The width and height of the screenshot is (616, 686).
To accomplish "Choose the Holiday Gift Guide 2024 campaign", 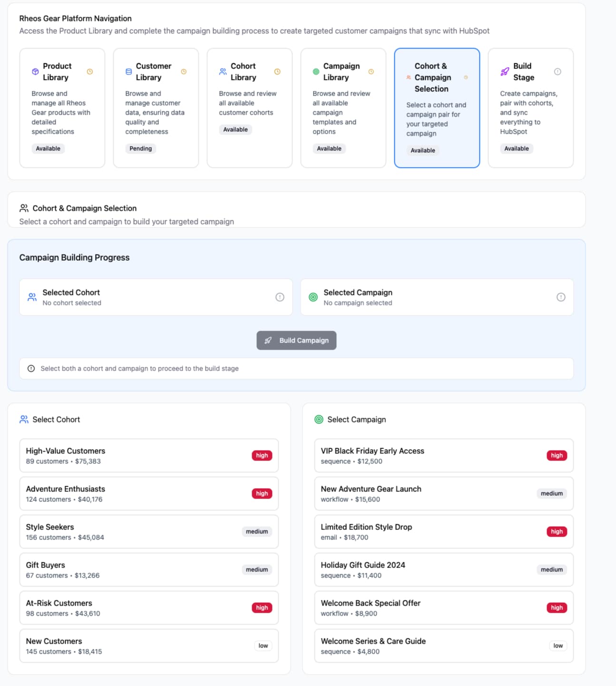I will [443, 569].
